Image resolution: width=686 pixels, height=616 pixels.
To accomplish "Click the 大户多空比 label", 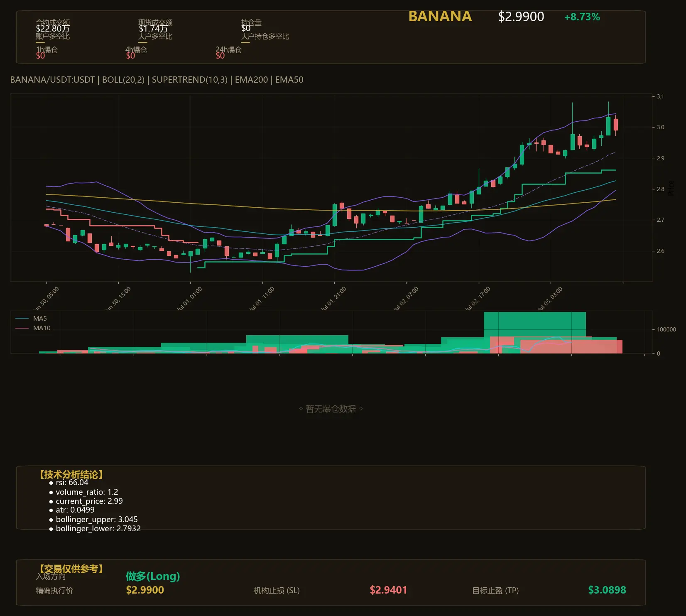I will pos(155,37).
